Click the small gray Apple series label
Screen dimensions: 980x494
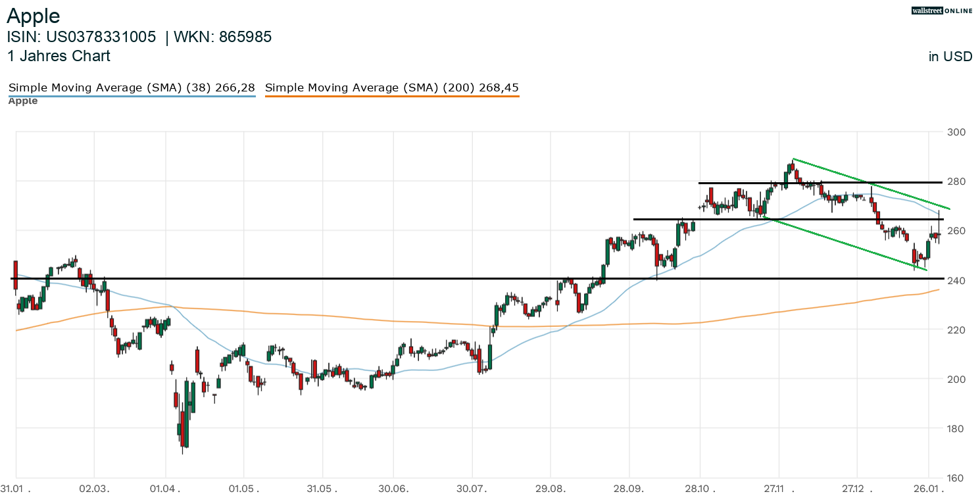[x=23, y=101]
